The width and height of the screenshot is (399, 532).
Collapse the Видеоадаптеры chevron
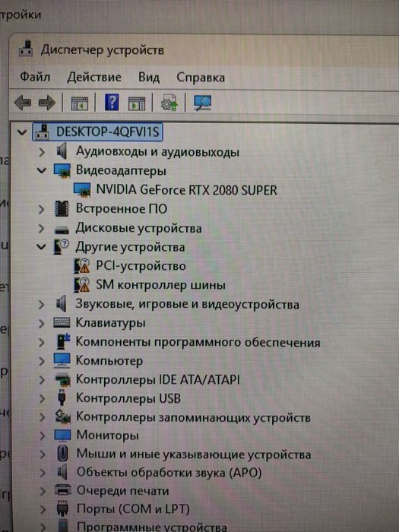42,170
